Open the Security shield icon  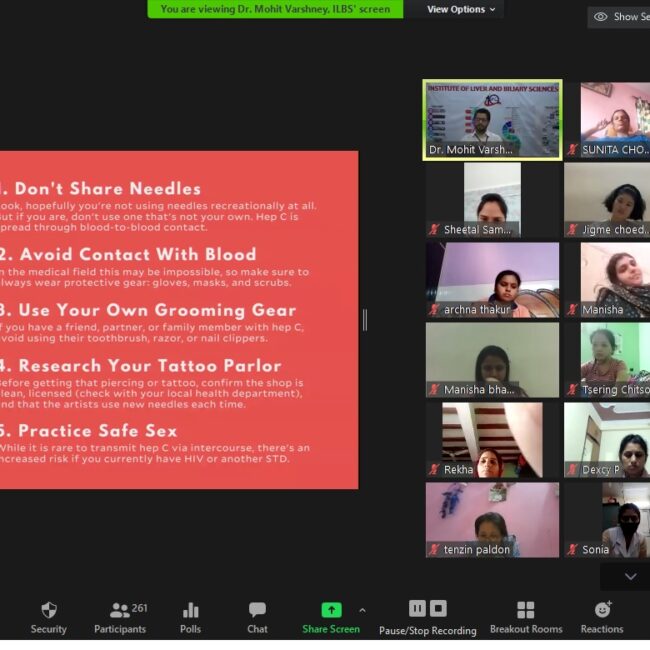point(48,610)
